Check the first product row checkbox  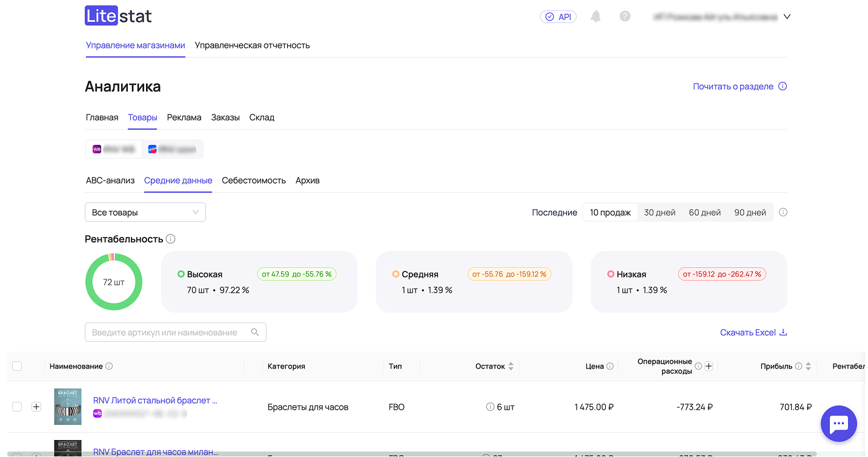17,407
